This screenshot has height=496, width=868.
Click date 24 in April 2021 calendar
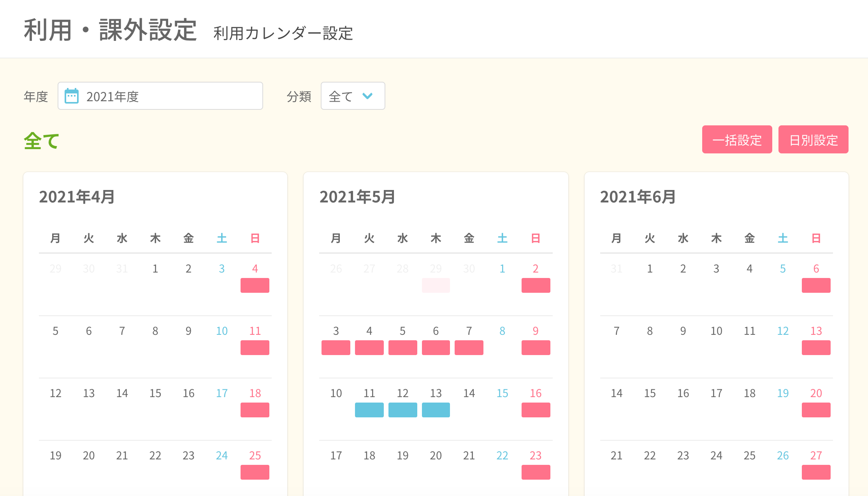(222, 456)
